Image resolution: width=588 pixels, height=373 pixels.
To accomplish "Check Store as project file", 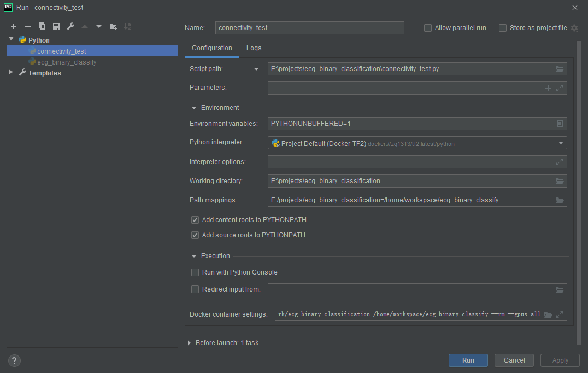I will click(x=502, y=27).
